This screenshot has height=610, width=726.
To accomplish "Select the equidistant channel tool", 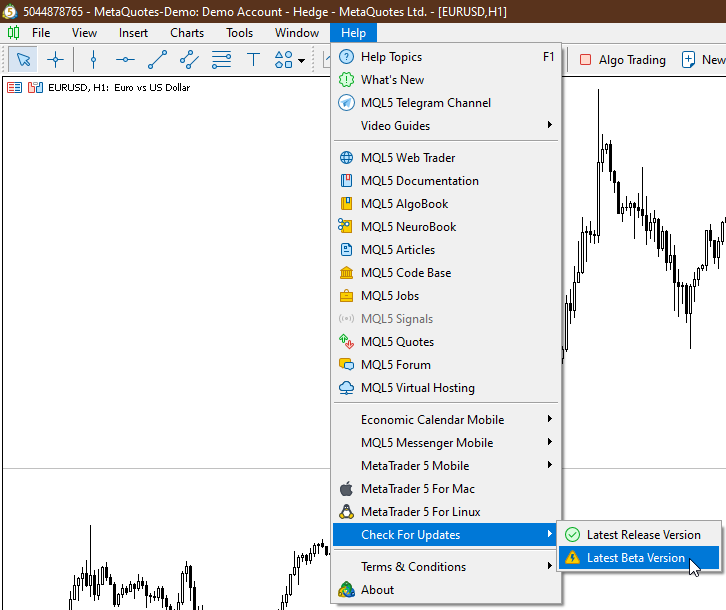I will (x=189, y=60).
